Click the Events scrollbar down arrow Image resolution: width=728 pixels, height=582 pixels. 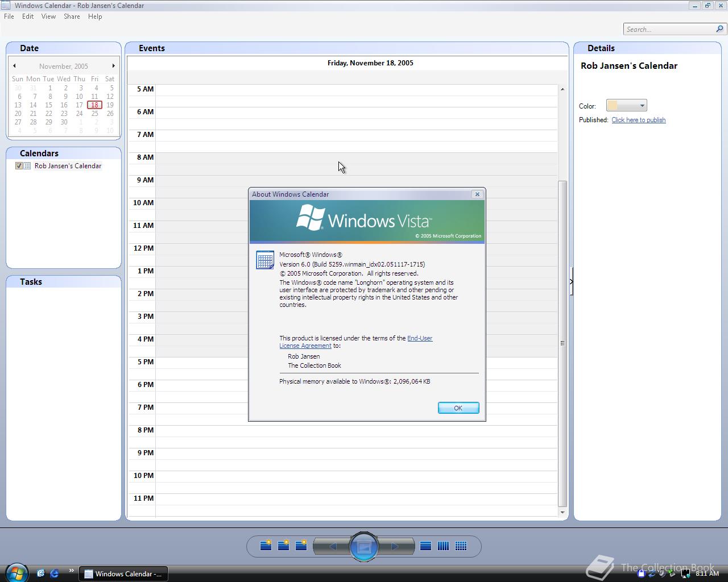pos(562,512)
